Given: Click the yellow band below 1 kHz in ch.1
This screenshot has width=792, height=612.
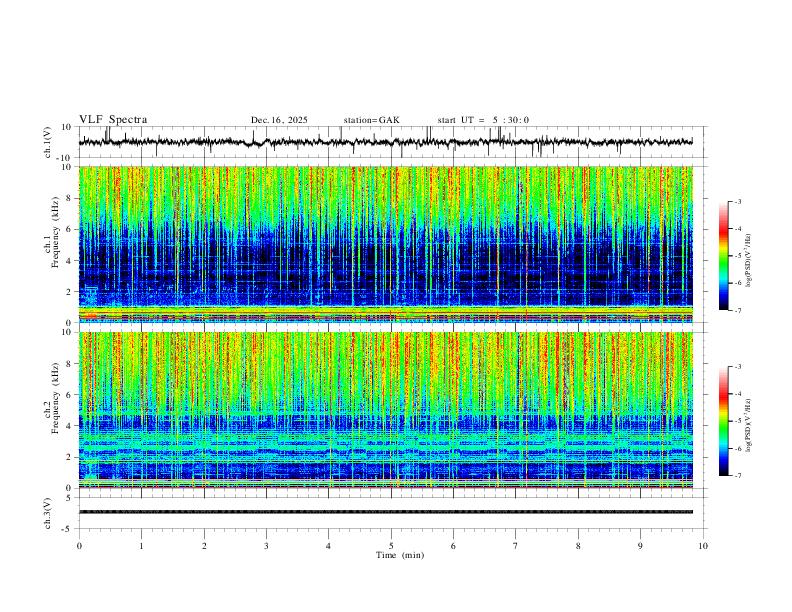Looking at the screenshot, I should (x=385, y=311).
